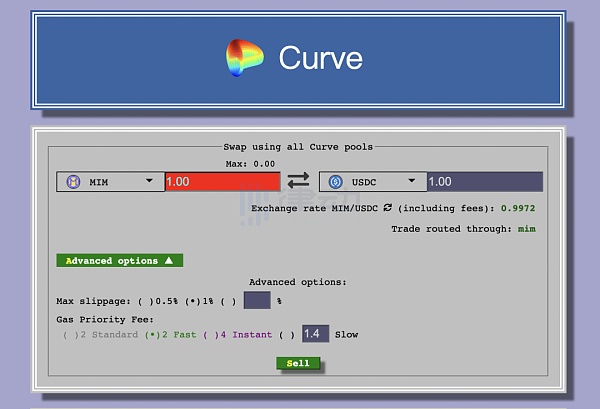This screenshot has height=409, width=600.
Task: Collapse the Advanced options section
Action: (x=119, y=261)
